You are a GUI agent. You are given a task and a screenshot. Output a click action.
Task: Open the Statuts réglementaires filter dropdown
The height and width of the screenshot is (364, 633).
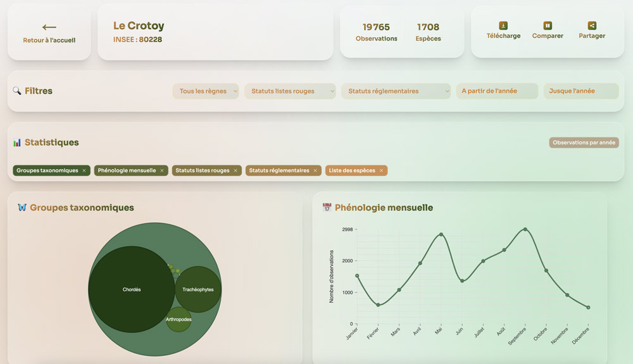(396, 91)
